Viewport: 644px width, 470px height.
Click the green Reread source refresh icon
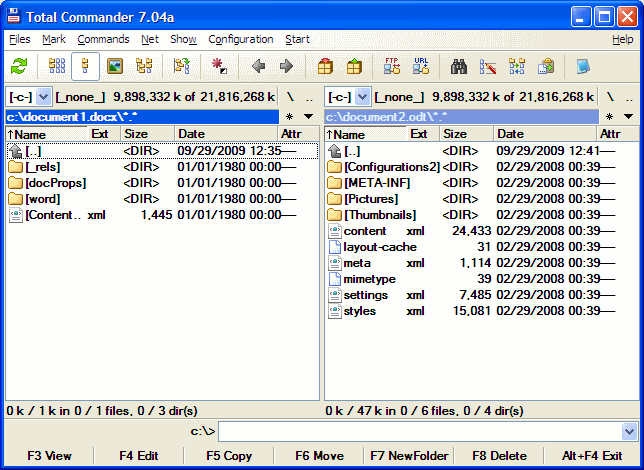pos(18,67)
